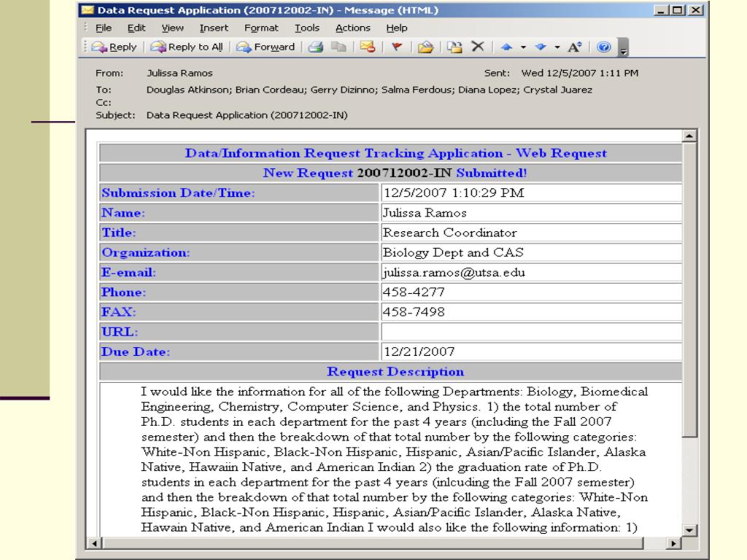Mark sender as junk with envelope icon
Image resolution: width=747 pixels, height=560 pixels.
click(368, 47)
